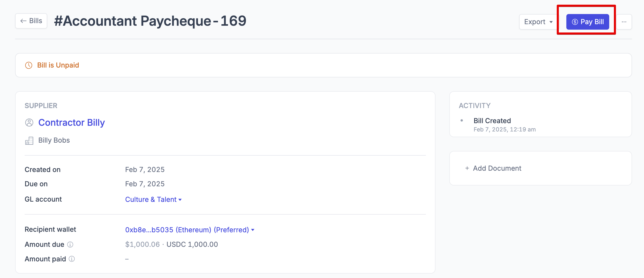Go back using the Bills button
Viewport: 644px width, 278px height.
[x=31, y=21]
